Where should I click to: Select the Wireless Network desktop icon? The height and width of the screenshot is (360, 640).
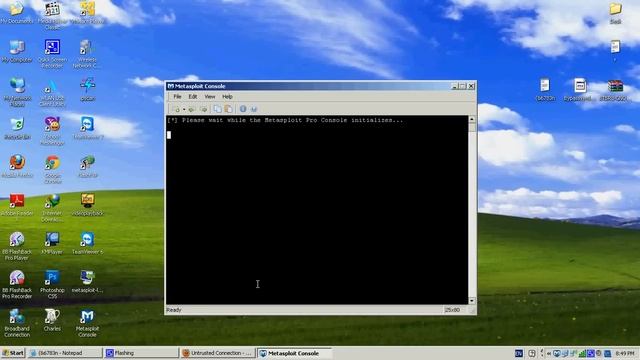[87, 53]
